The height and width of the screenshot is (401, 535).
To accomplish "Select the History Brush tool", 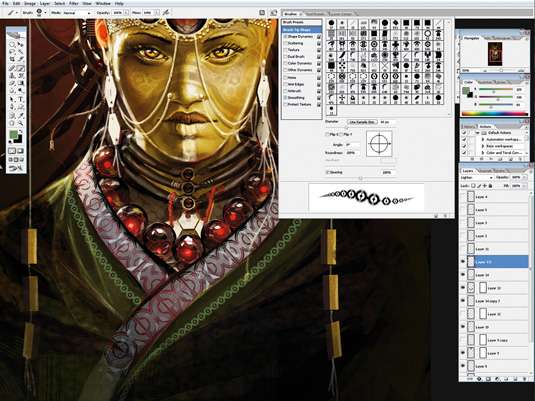I will [x=21, y=75].
